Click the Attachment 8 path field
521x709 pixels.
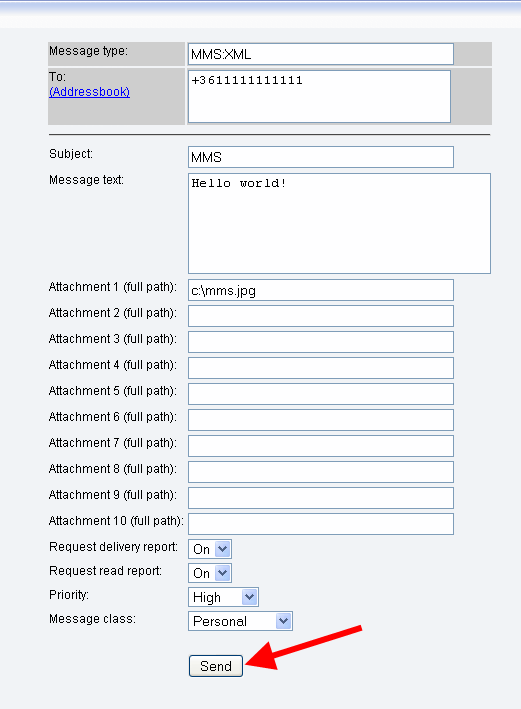pos(321,472)
